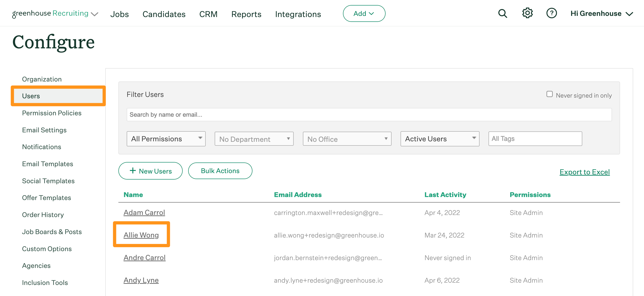Open the settings gear icon
This screenshot has height=296, width=644.
(x=527, y=13)
